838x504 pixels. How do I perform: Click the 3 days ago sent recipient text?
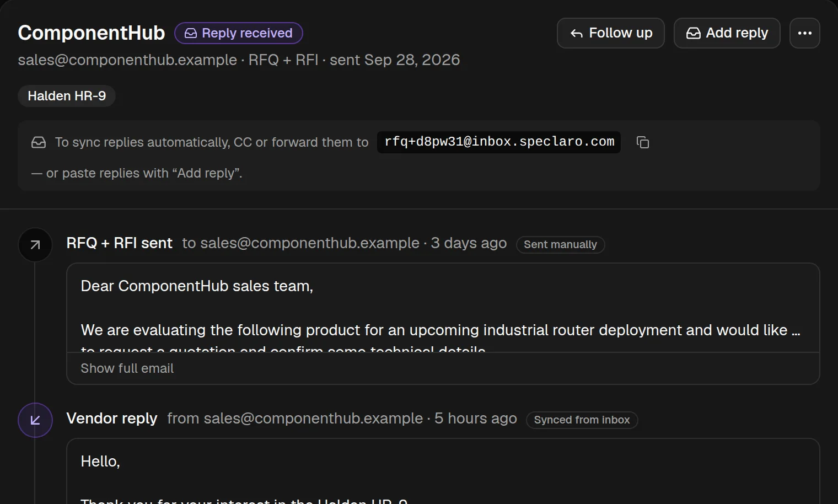tap(345, 243)
